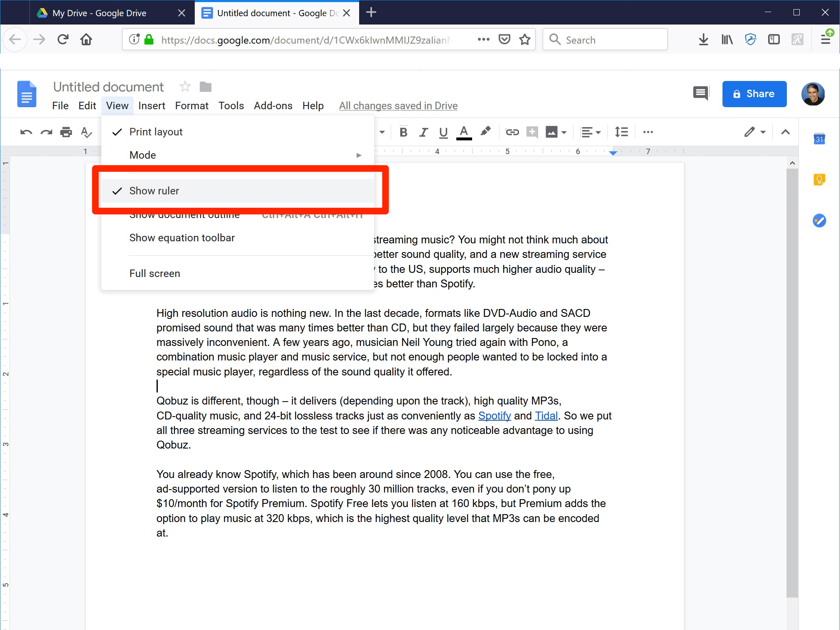The width and height of the screenshot is (840, 630).
Task: Open the Add-ons menu
Action: point(273,106)
